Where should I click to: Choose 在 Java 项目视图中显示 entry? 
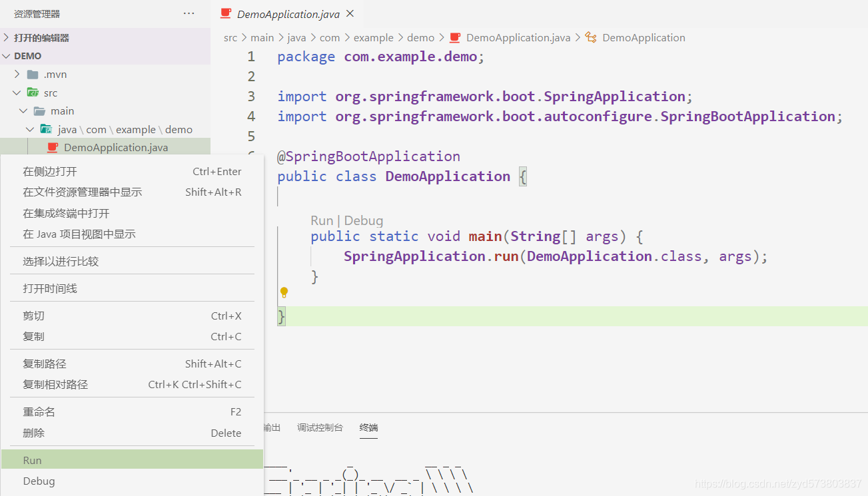[x=132, y=234]
